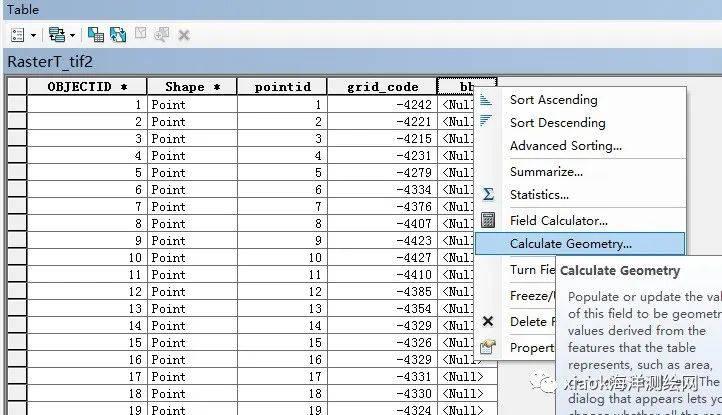Click the Clear Selection icon
This screenshot has width=722, height=415.
(140, 35)
